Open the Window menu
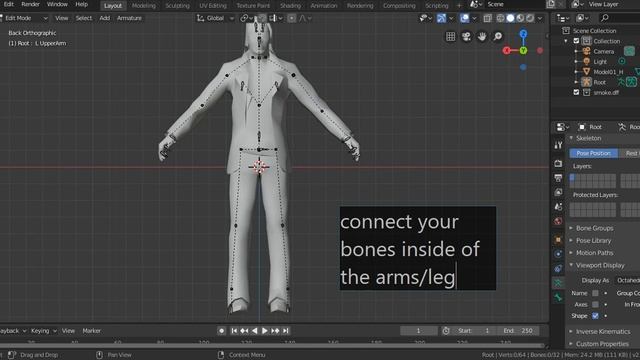640x360 pixels. pyautogui.click(x=57, y=4)
